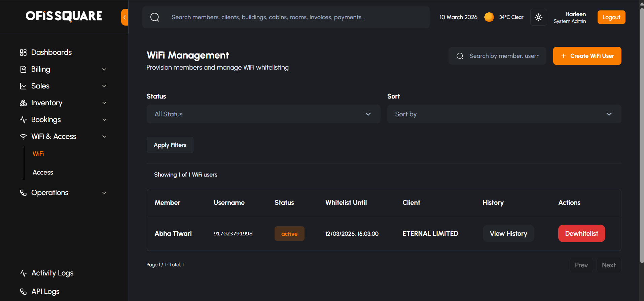The height and width of the screenshot is (301, 644).
Task: Expand the Billing menu chevron
Action: (104, 69)
